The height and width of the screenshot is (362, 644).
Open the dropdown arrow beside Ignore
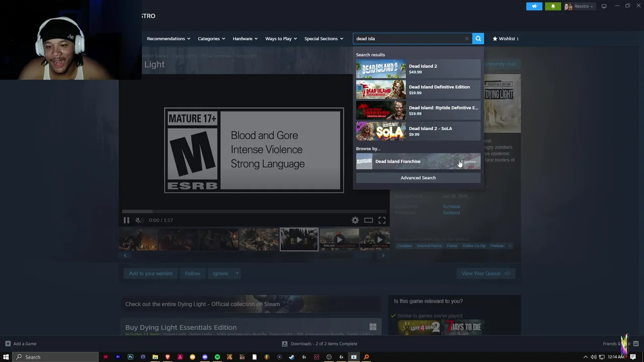[x=237, y=274]
